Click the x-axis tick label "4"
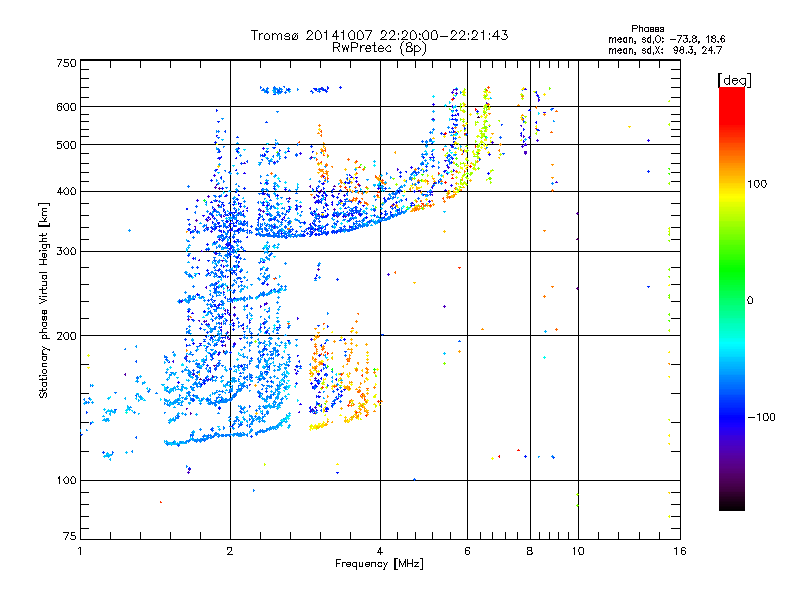The image size is (800, 600). (380, 551)
